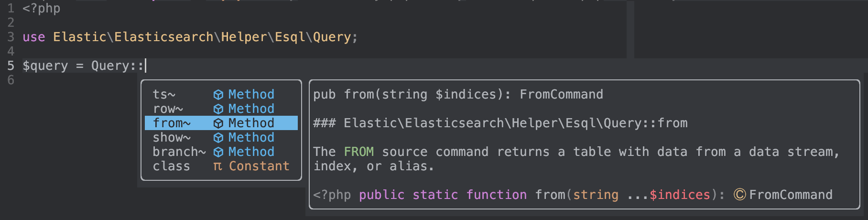
Task: Click the cube icon next to branch~
Action: (x=218, y=152)
